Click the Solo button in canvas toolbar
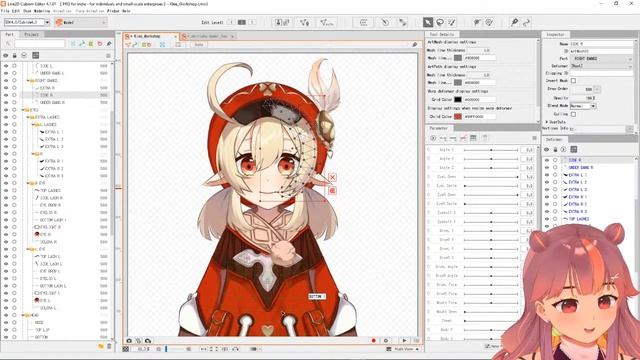Image resolution: width=640 pixels, height=360 pixels. (x=198, y=44)
